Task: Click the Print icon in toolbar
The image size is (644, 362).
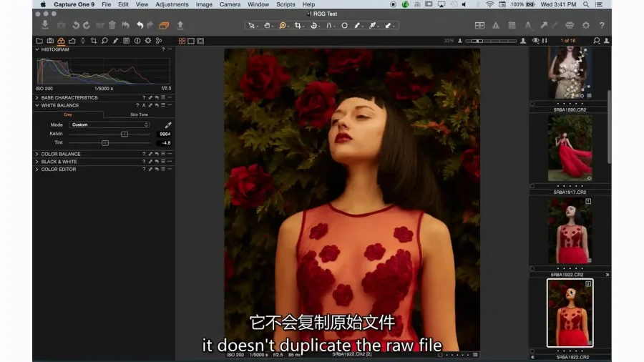Action: (x=570, y=26)
